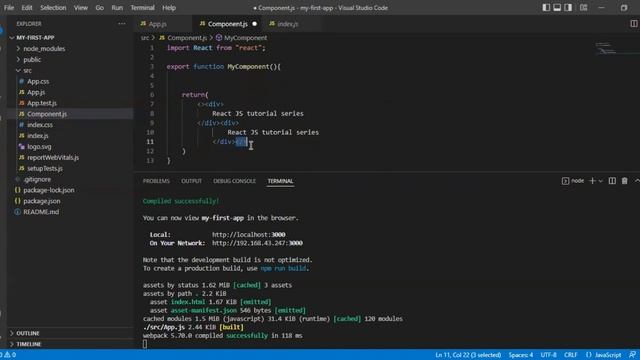
Task: Open Customize Layout icon in title bar
Action: [584, 8]
